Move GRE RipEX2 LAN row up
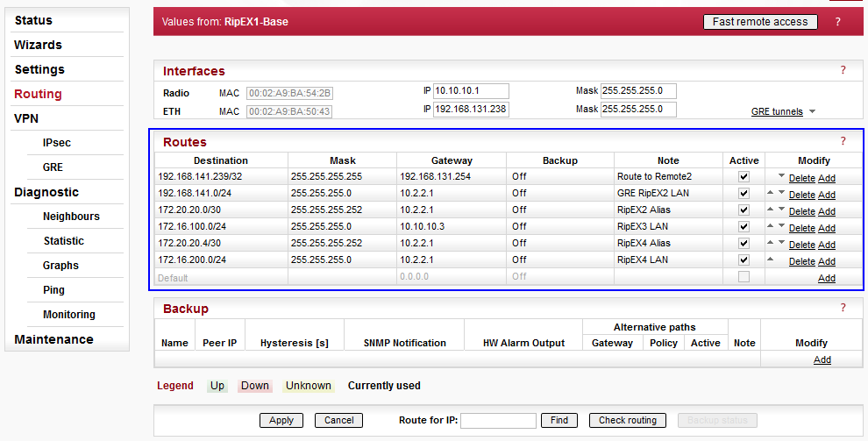The image size is (868, 441). [771, 193]
